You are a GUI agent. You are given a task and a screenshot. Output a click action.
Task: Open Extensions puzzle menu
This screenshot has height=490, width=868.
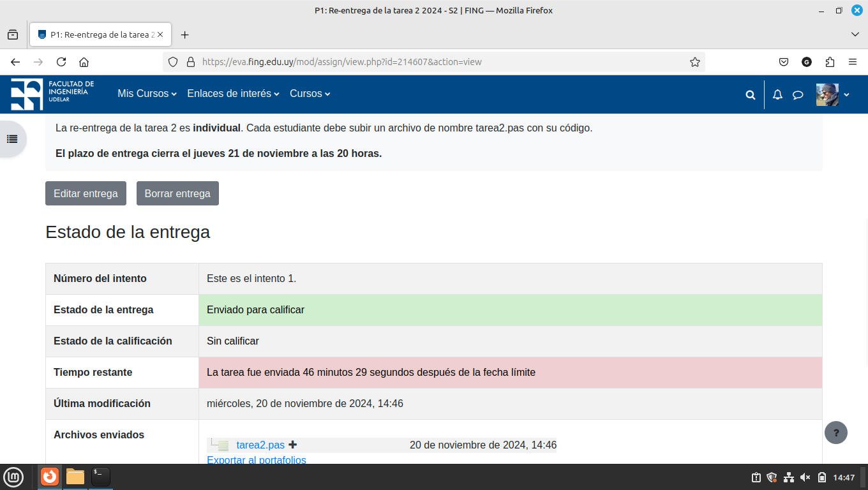tap(830, 62)
